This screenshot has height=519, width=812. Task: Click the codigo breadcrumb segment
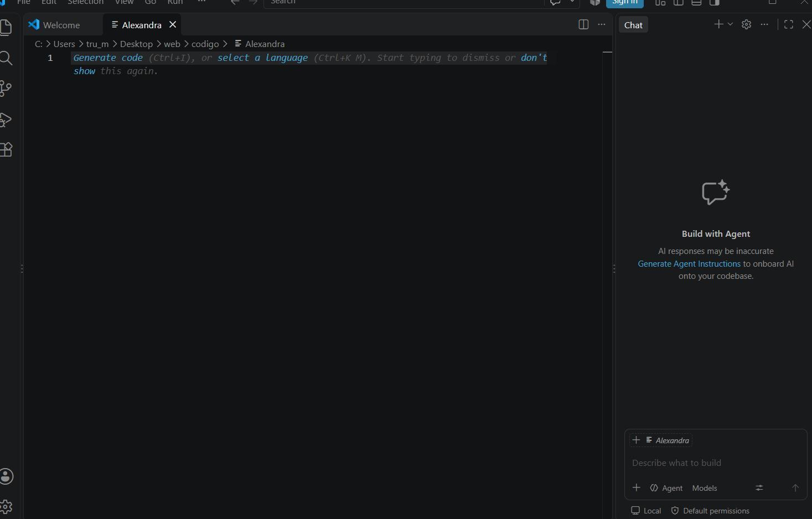(205, 44)
